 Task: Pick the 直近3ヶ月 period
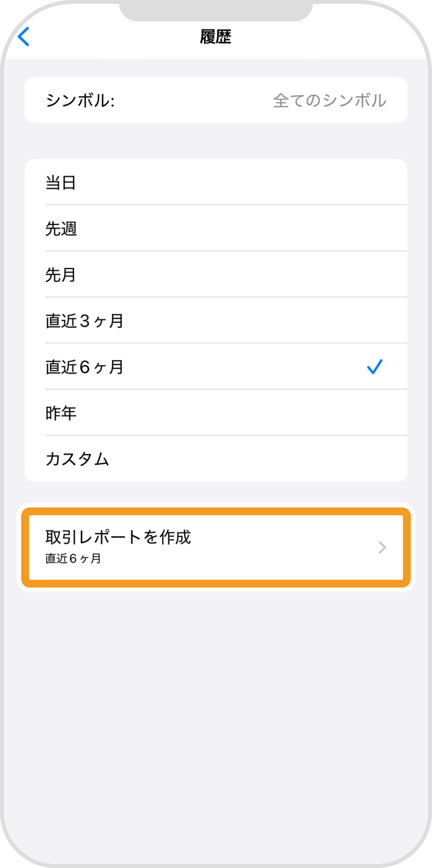coord(84,321)
